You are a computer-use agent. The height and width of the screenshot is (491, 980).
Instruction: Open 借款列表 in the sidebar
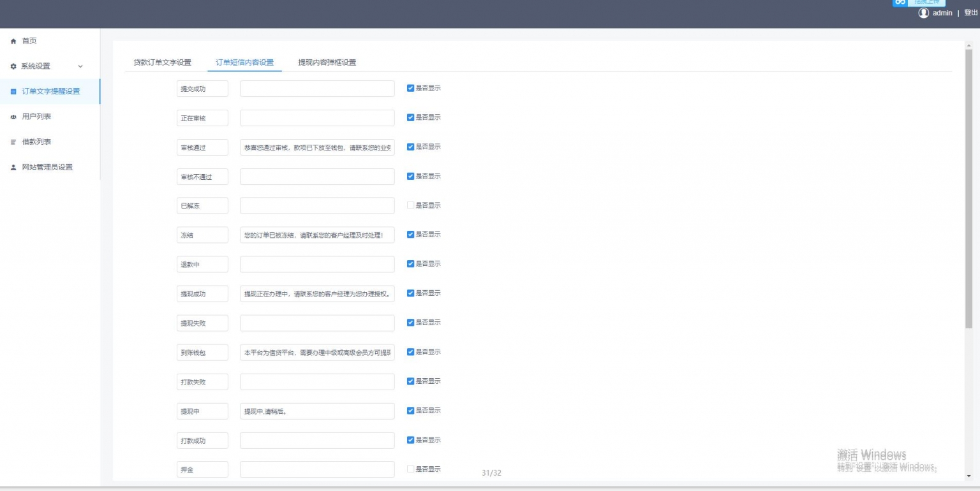(x=36, y=142)
